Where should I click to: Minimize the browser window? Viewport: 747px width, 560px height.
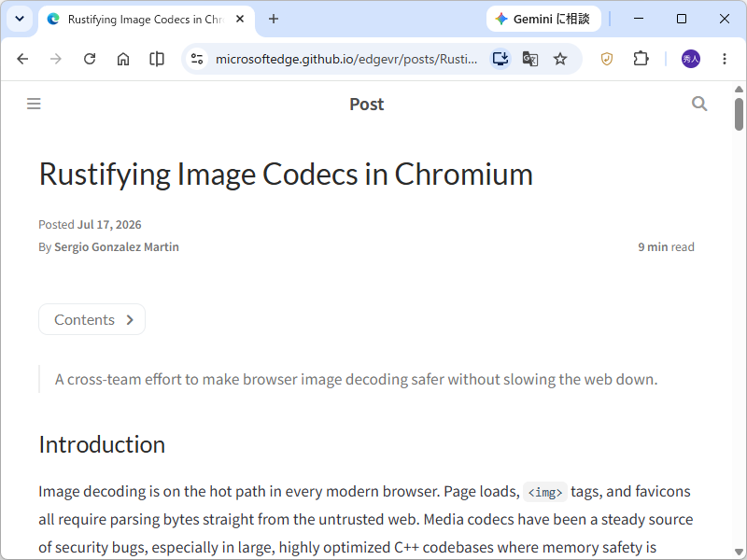click(639, 19)
